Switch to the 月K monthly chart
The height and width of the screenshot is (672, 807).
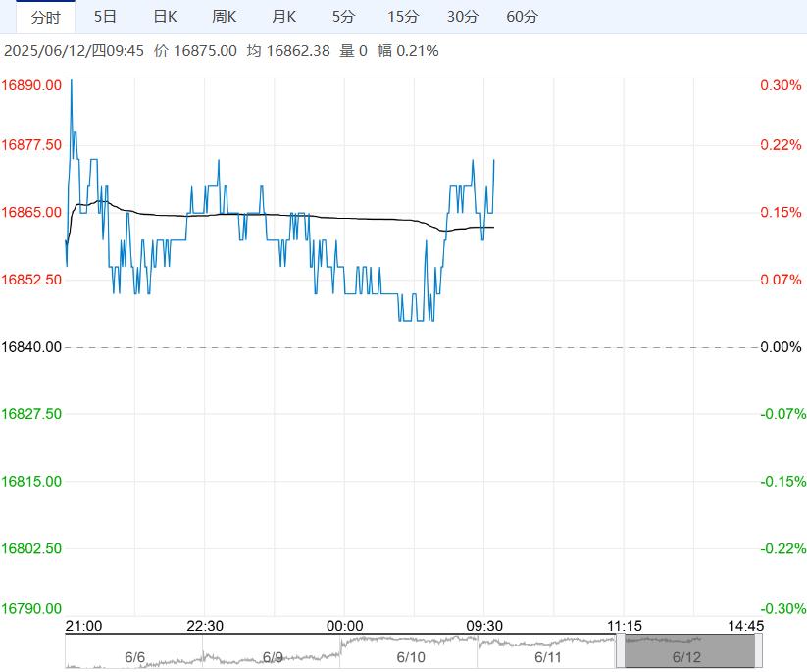pos(284,17)
